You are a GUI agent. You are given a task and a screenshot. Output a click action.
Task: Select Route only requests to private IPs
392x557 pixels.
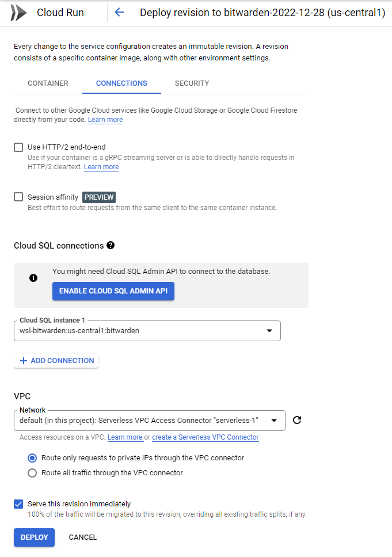(x=32, y=458)
